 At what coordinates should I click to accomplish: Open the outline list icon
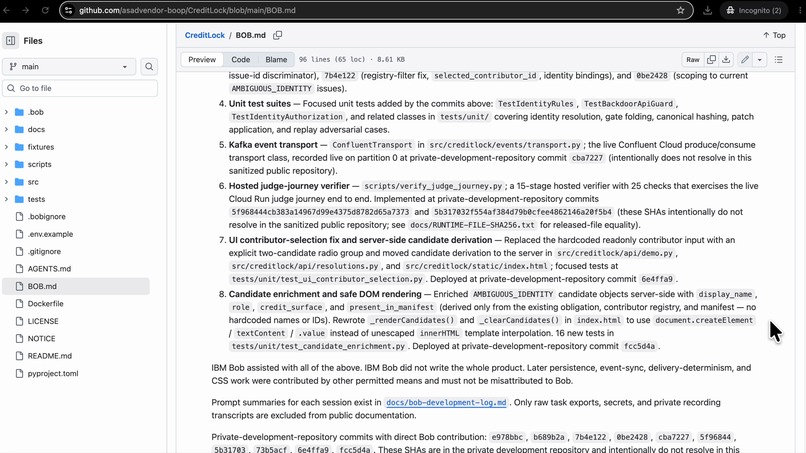[x=779, y=60]
